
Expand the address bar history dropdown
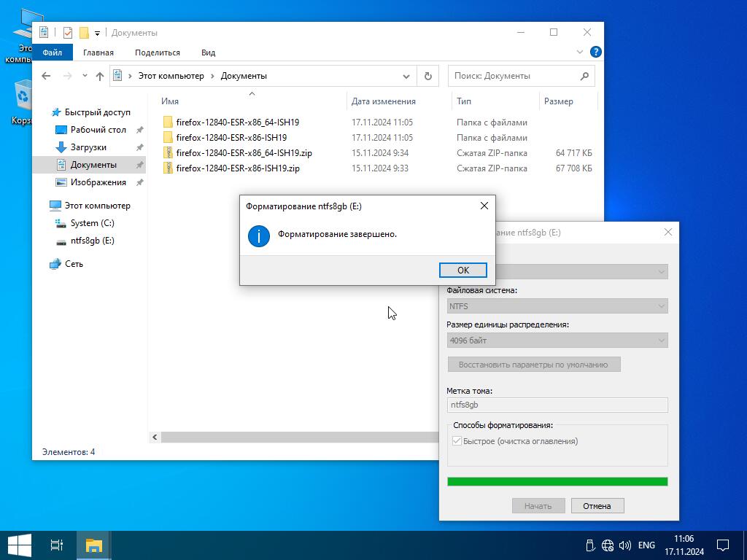(x=406, y=76)
